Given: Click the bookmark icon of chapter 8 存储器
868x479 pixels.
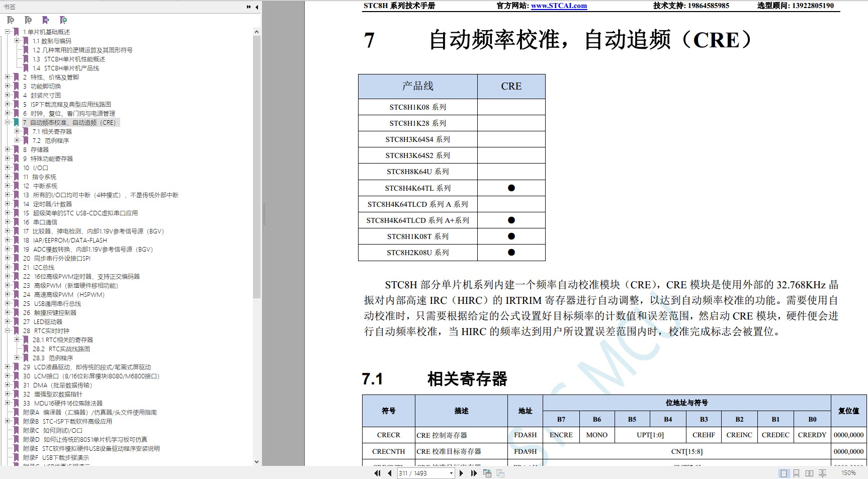Looking at the screenshot, I should (16, 149).
